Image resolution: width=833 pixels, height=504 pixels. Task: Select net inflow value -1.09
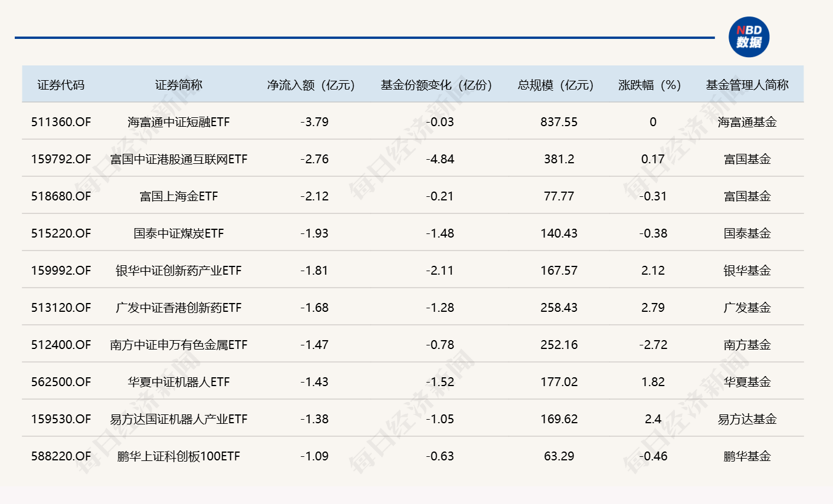tap(314, 456)
